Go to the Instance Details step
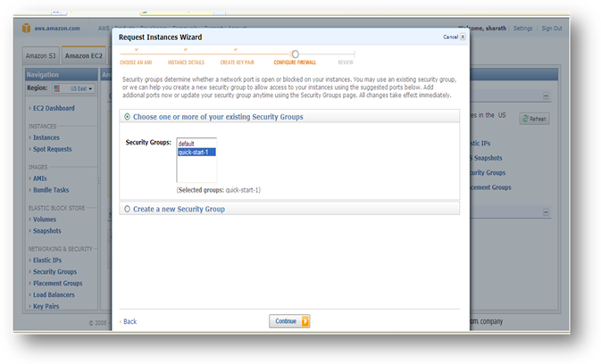The width and height of the screenshot is (601, 364). pos(186,62)
